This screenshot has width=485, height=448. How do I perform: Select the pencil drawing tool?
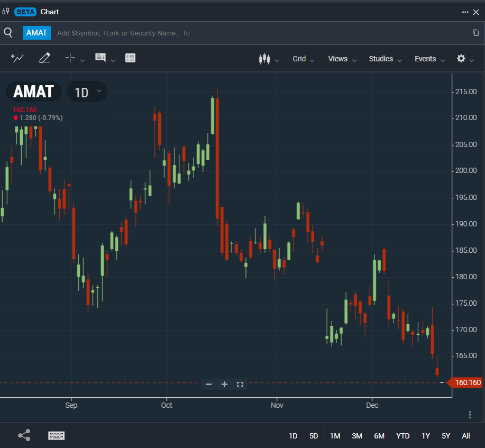click(44, 58)
